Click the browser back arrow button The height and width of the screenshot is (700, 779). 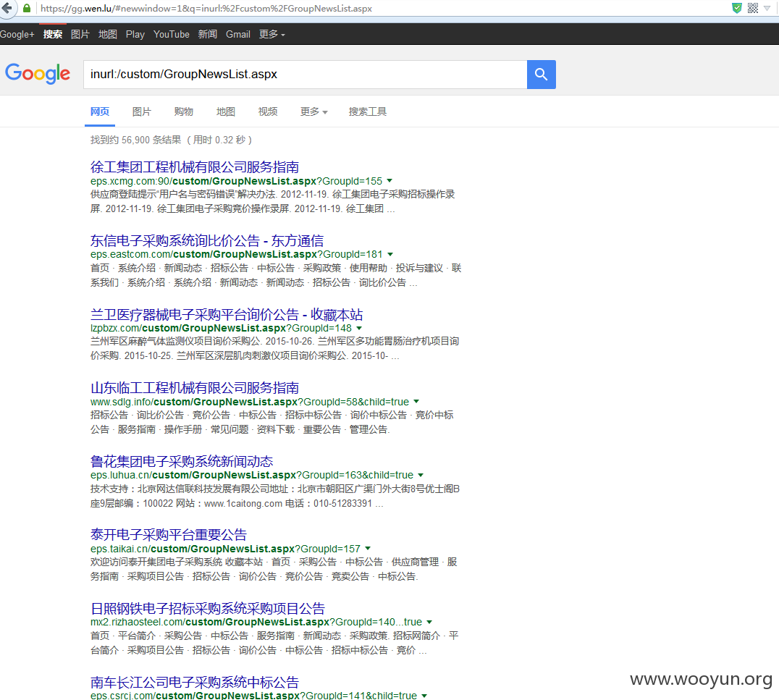[x=7, y=8]
